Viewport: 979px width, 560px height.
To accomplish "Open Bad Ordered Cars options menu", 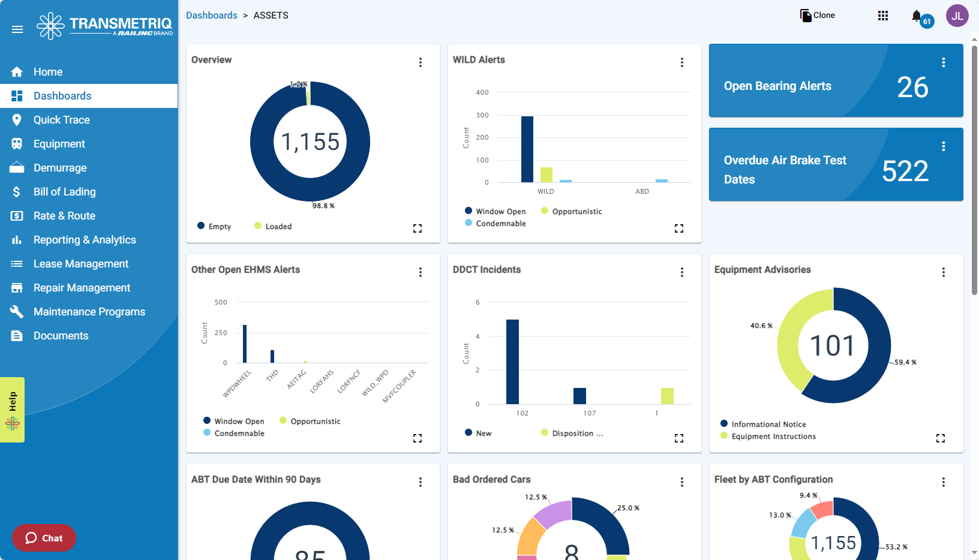I will point(682,482).
